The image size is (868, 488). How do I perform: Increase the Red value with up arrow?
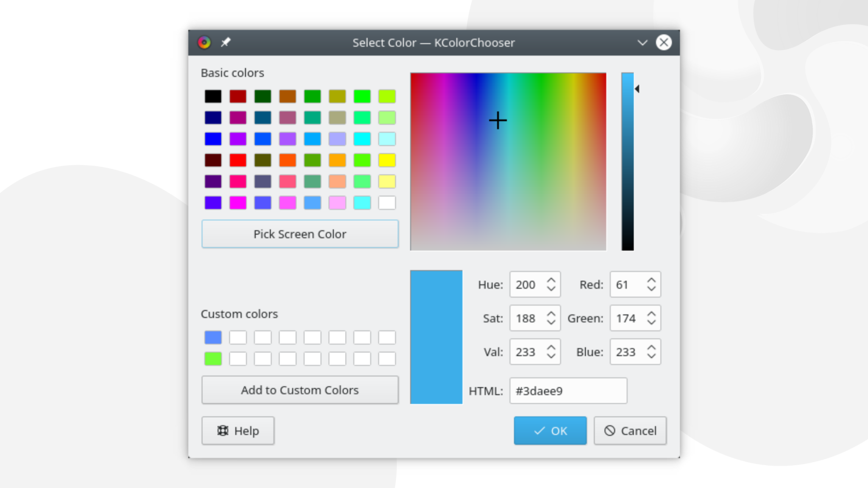(x=651, y=280)
